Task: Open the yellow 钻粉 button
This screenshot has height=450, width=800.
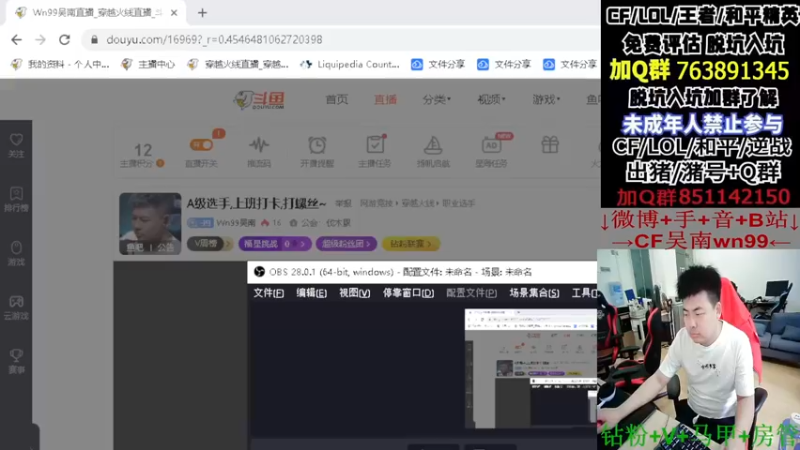Action: point(411,244)
